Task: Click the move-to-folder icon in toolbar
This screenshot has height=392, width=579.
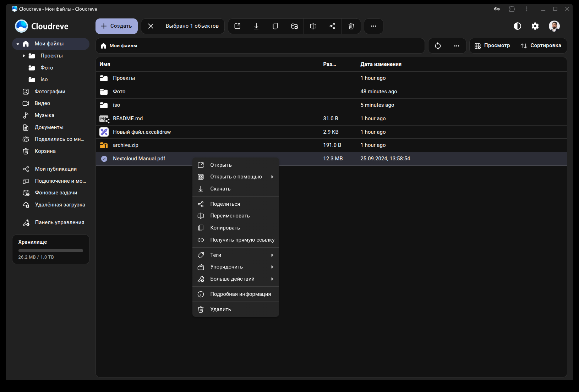Action: [x=294, y=26]
